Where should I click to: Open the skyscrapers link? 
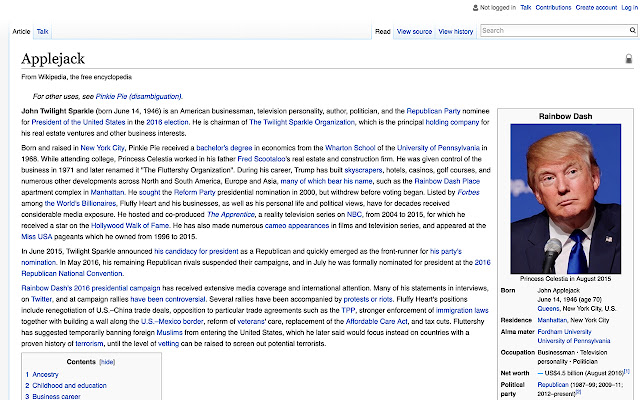(363, 170)
